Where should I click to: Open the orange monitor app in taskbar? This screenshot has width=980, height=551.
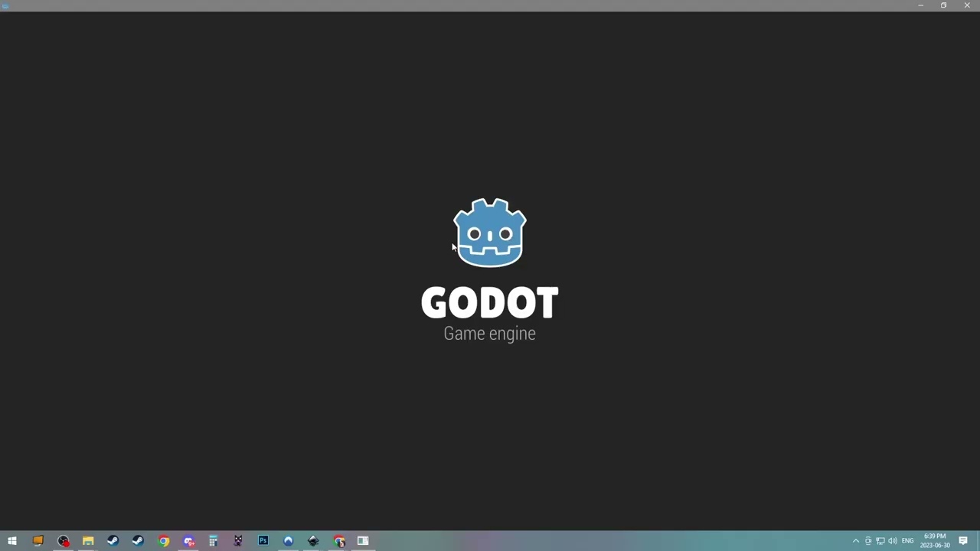coord(38,541)
